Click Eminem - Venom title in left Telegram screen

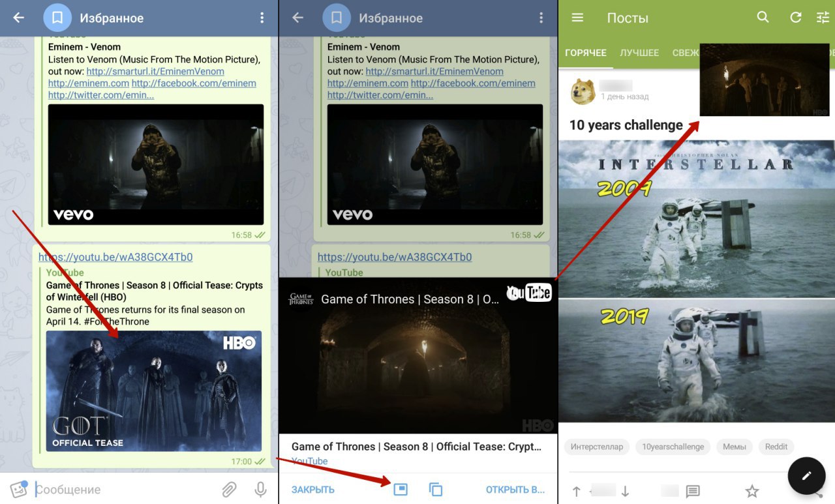(84, 47)
